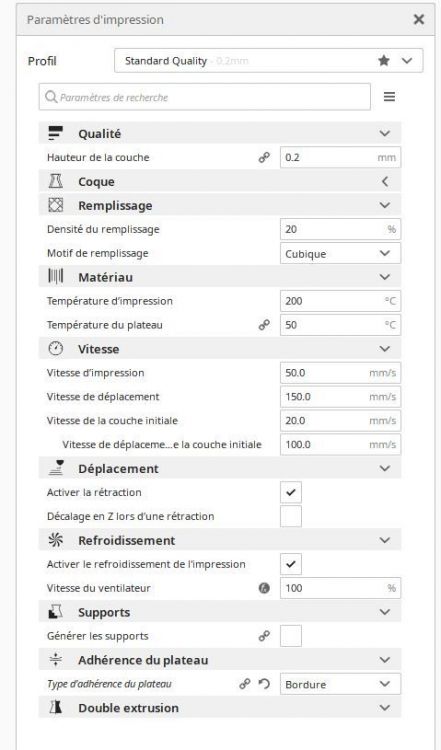Screen dimensions: 441x750
Task: Click the Qualité category icon
Action: pos(56,133)
